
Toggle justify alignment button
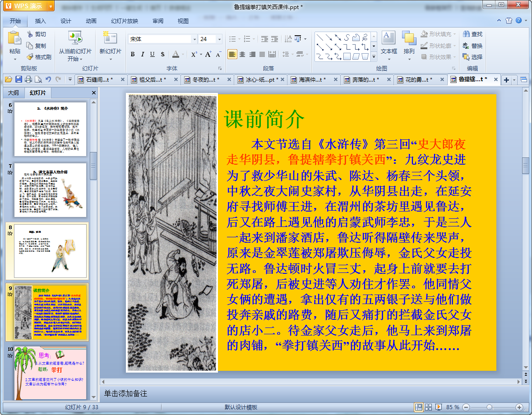(x=262, y=54)
